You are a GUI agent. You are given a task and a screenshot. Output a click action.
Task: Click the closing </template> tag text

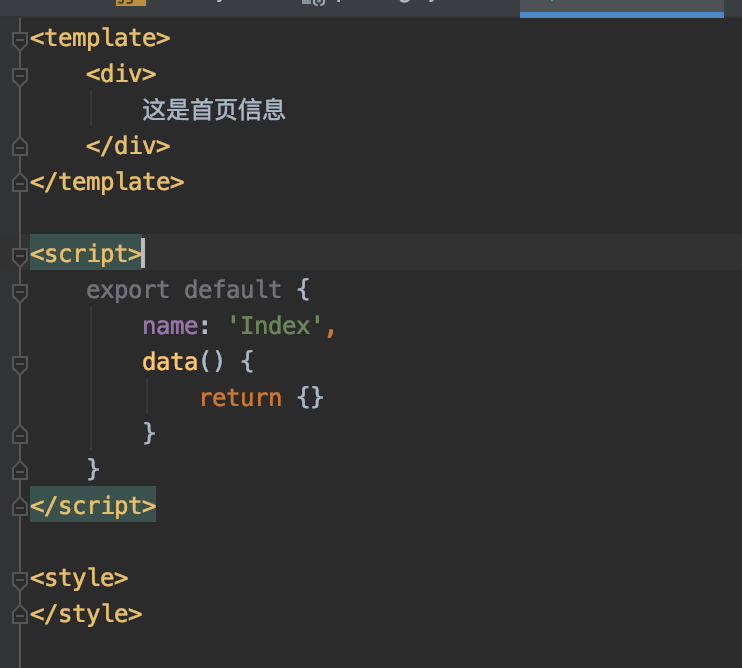click(107, 183)
